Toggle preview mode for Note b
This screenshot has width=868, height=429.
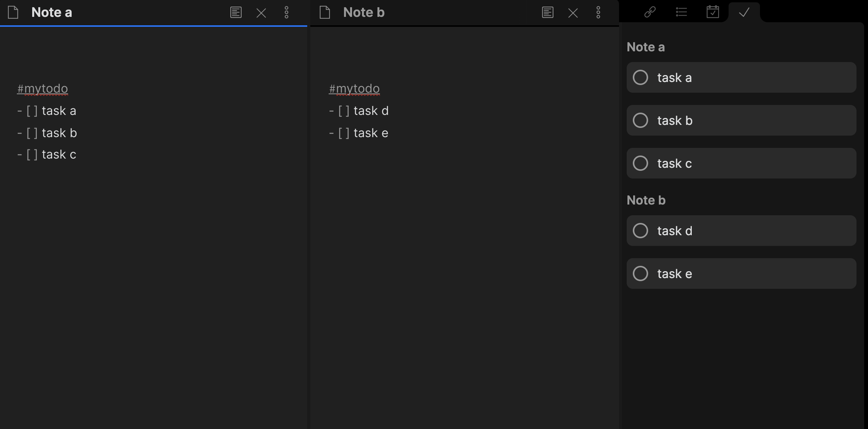pyautogui.click(x=548, y=13)
